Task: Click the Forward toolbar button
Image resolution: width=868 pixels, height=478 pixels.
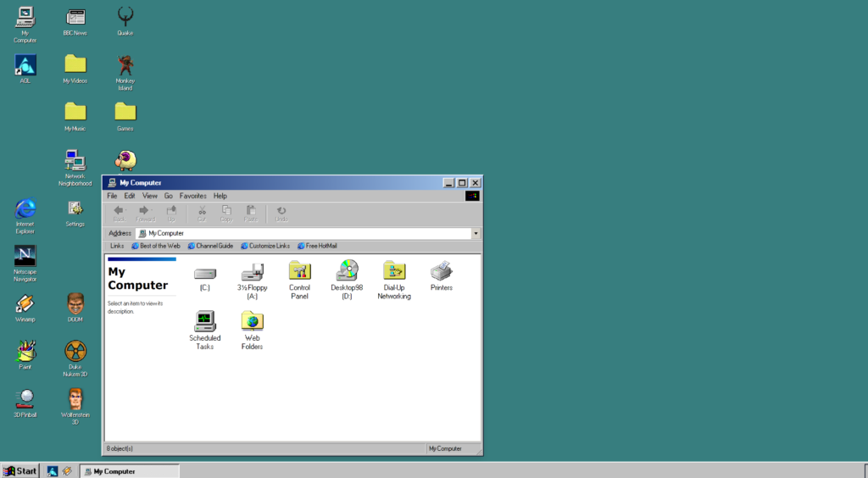Action: (145, 214)
